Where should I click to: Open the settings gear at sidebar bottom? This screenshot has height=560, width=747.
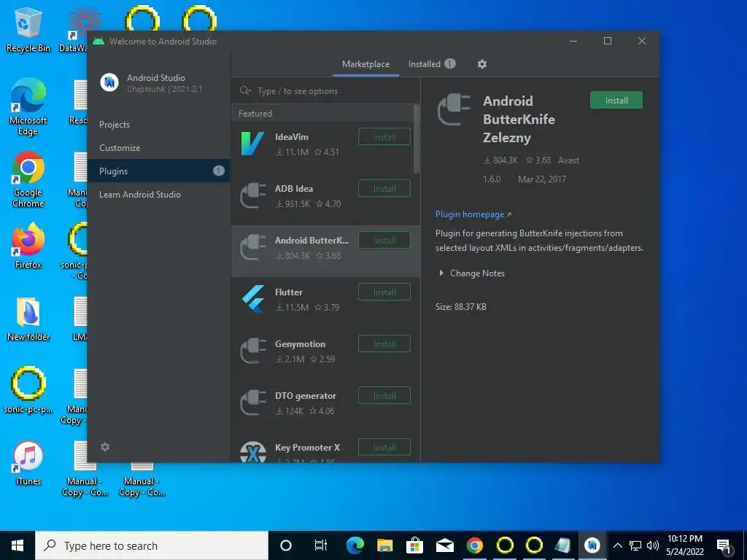coord(105,447)
